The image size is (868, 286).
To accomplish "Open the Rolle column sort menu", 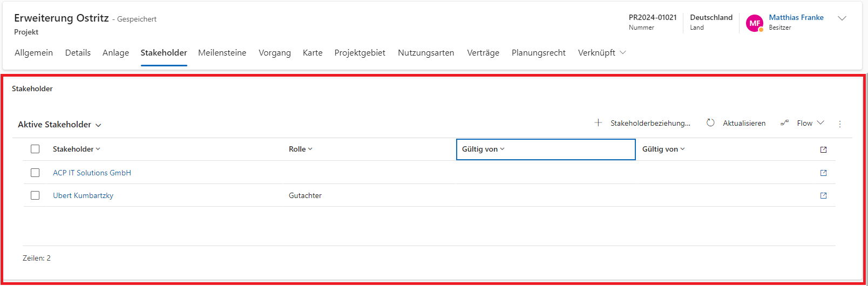I will (300, 149).
